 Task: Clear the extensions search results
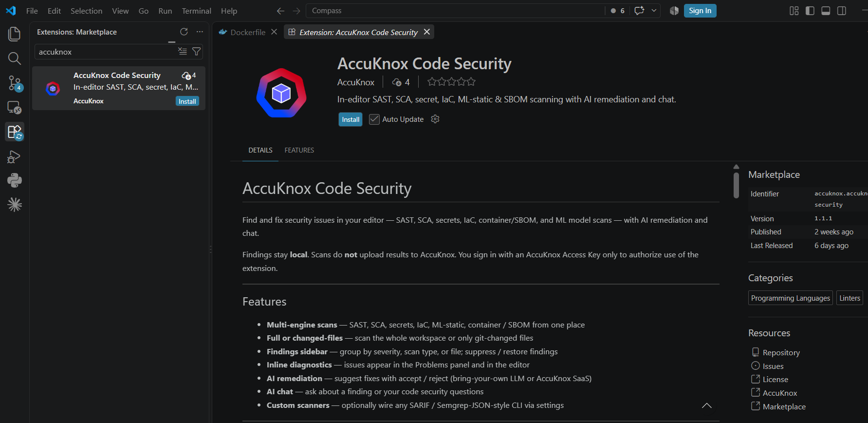(x=183, y=51)
